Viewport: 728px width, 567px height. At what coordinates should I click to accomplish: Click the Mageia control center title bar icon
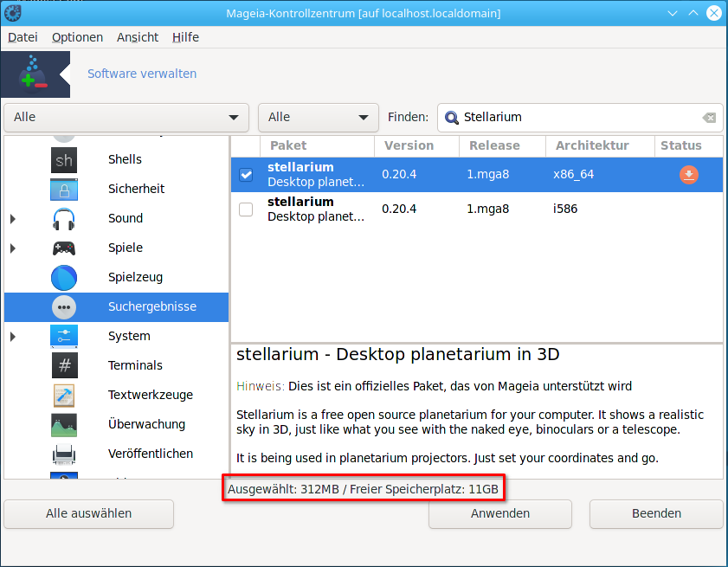tap(12, 12)
